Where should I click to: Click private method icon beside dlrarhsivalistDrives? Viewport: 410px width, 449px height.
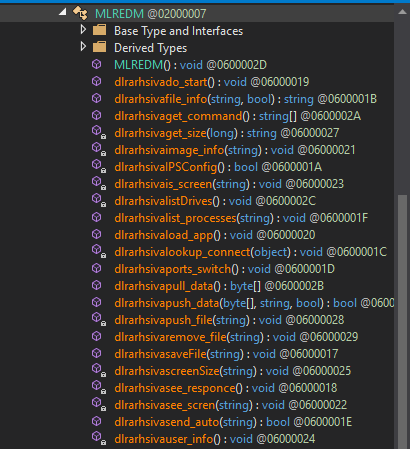tap(99, 201)
